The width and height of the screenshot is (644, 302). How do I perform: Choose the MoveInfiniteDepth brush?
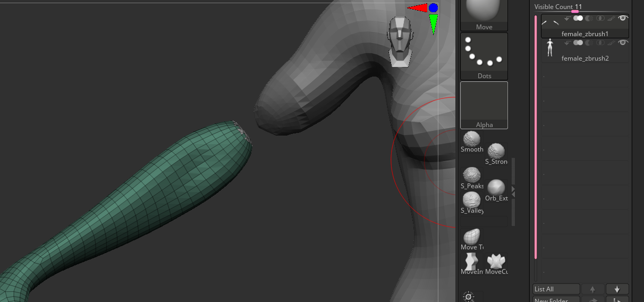[x=472, y=264]
